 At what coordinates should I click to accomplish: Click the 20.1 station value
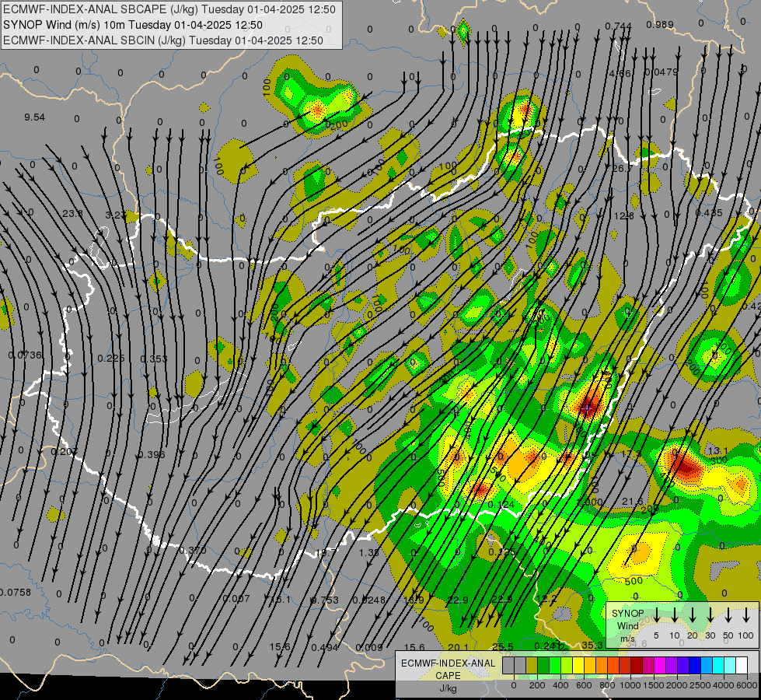(x=458, y=647)
